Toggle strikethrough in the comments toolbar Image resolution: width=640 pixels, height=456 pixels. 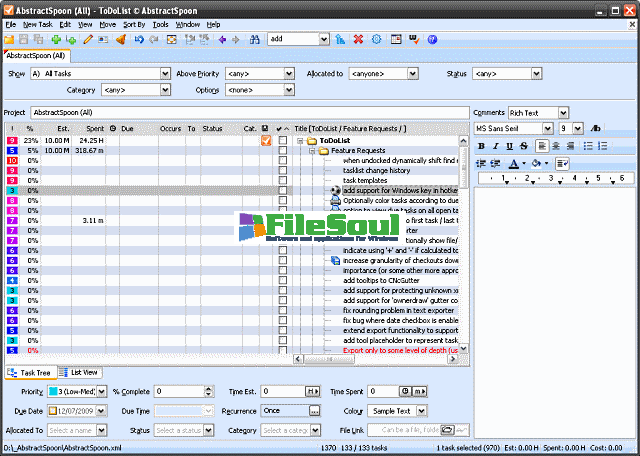(x=524, y=146)
